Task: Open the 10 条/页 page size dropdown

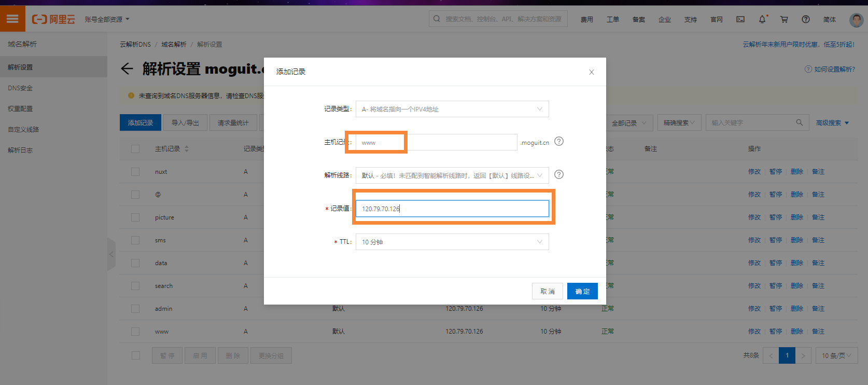Action: coord(837,355)
